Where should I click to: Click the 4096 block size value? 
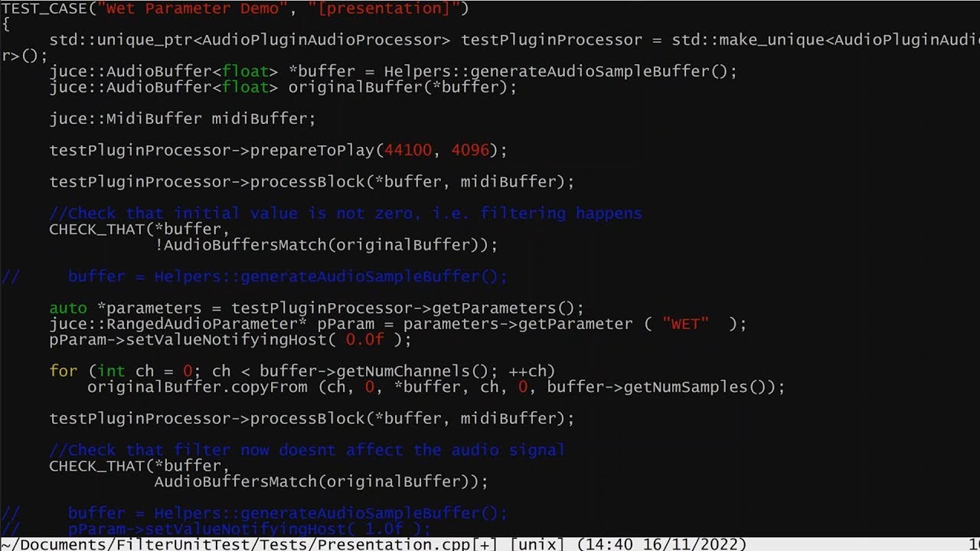[470, 150]
